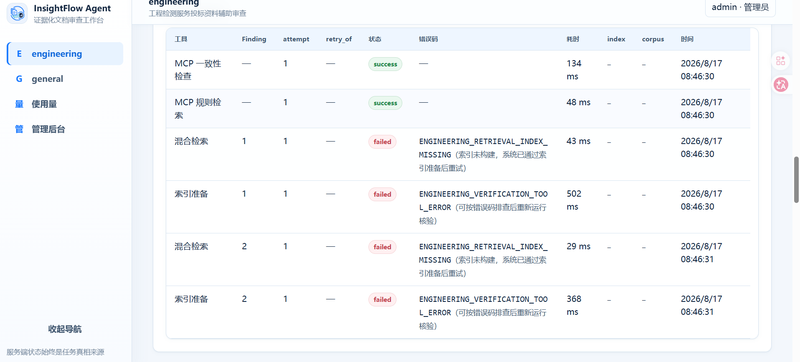The image size is (800, 362).
Task: Collapse sidebar with 收起导航
Action: 65,329
